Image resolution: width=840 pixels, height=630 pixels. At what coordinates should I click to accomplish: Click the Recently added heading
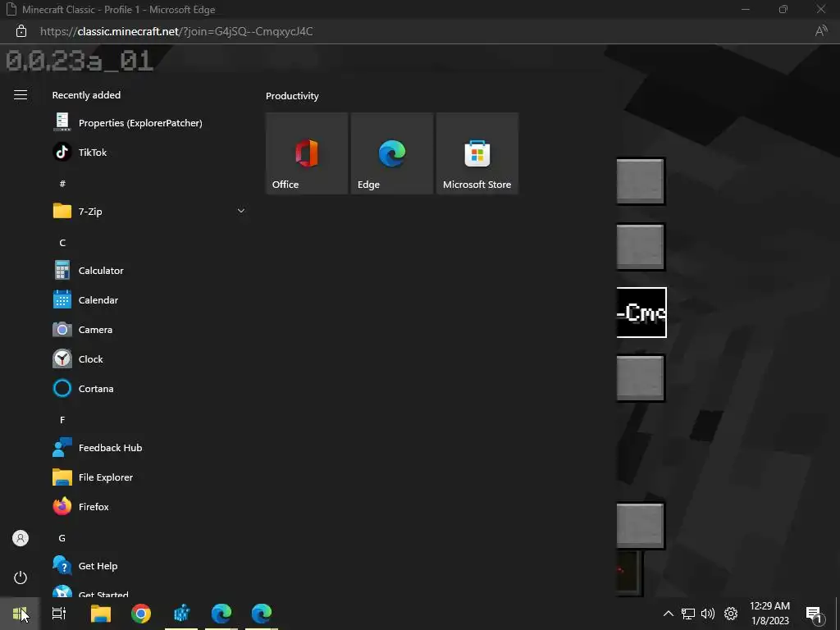(x=86, y=95)
